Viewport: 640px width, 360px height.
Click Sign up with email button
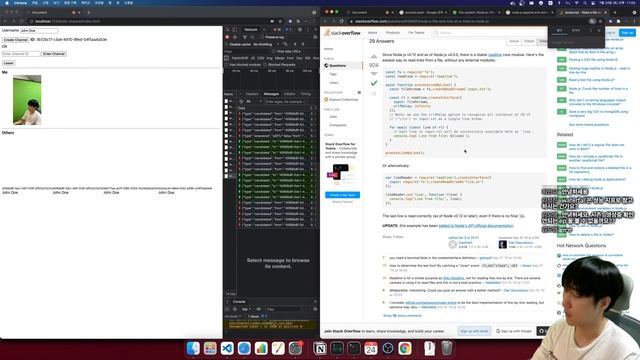pos(474,331)
